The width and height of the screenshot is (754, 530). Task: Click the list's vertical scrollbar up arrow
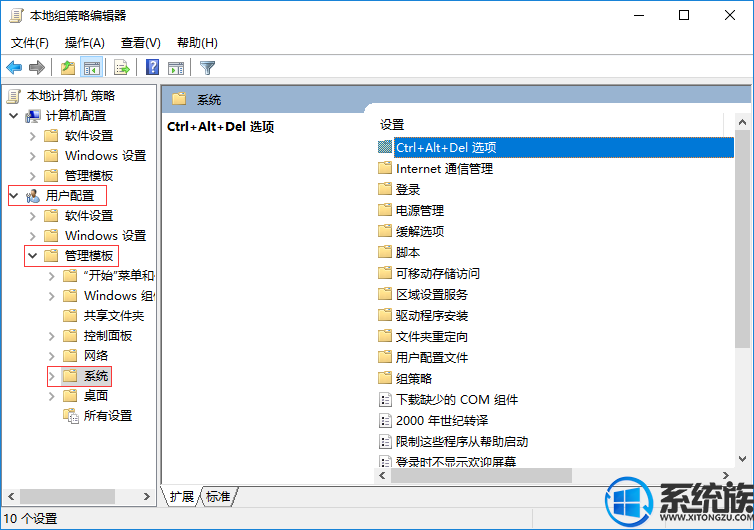742,123
